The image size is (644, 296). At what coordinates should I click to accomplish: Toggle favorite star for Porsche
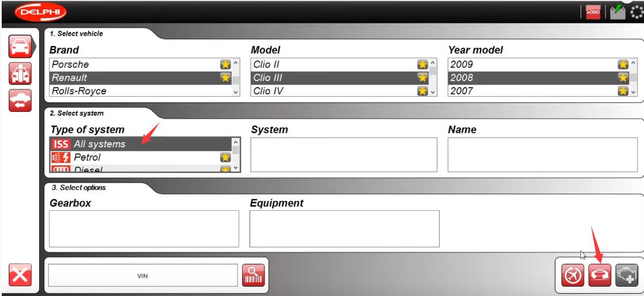[225, 64]
